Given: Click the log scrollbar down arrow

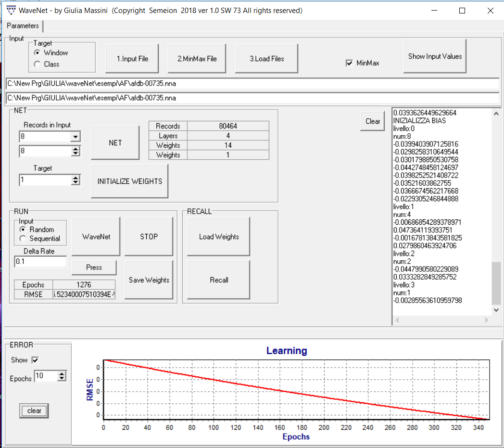Looking at the screenshot, I should [496, 310].
